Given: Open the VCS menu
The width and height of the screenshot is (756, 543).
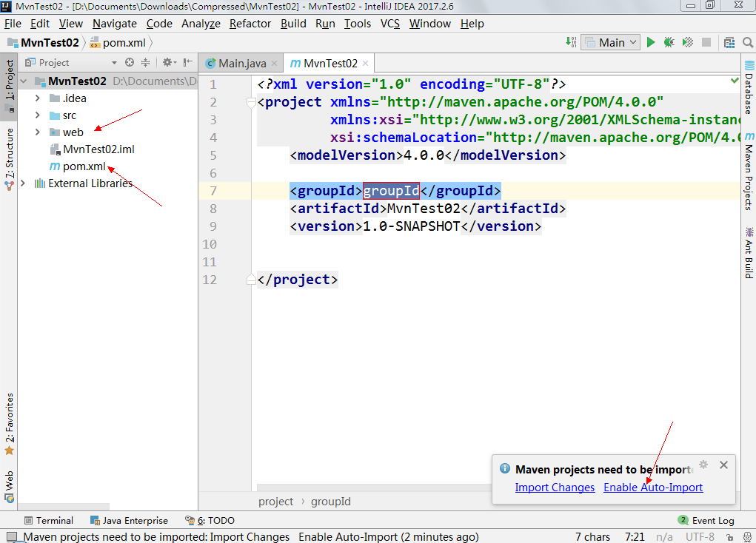Looking at the screenshot, I should coord(390,24).
